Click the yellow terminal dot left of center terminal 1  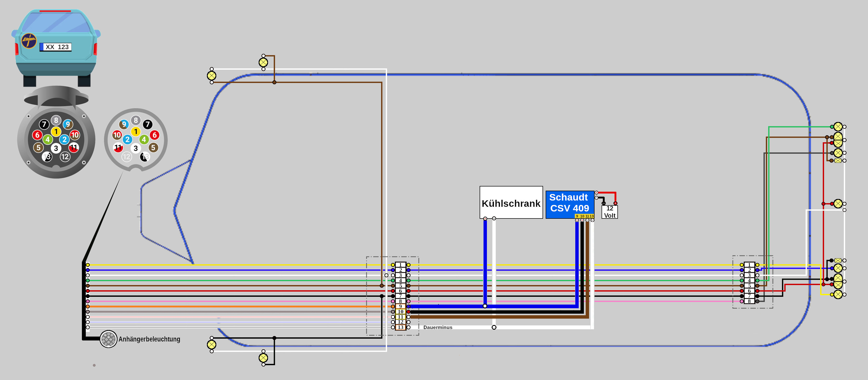click(x=393, y=265)
